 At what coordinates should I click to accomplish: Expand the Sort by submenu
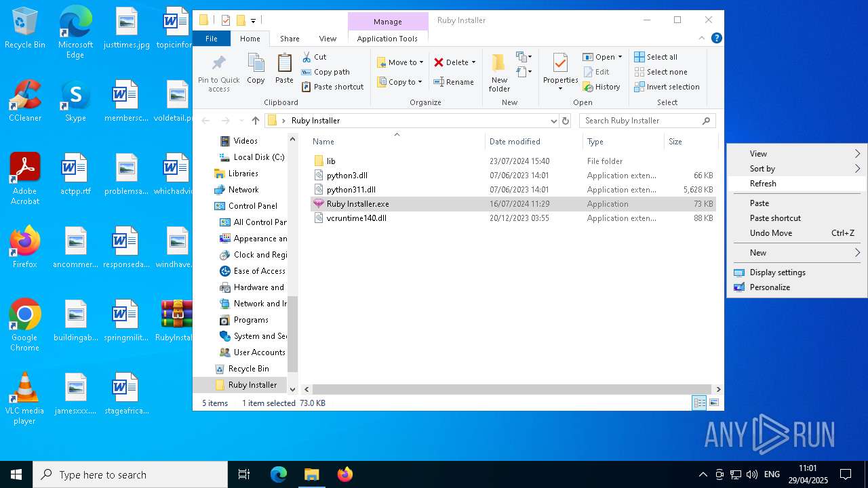click(797, 169)
